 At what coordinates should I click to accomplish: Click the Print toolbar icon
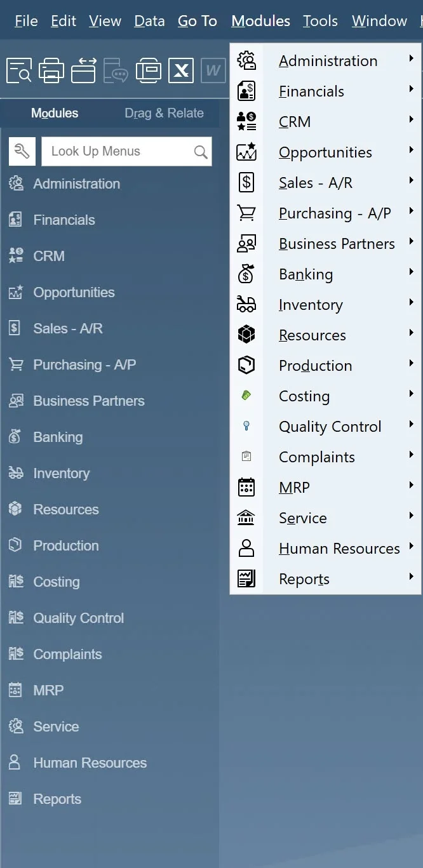(x=51, y=70)
